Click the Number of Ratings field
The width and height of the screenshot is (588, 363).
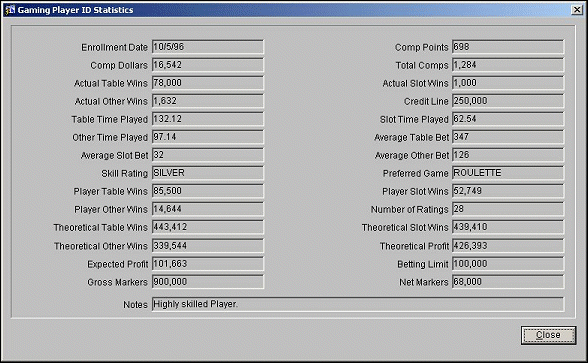508,209
